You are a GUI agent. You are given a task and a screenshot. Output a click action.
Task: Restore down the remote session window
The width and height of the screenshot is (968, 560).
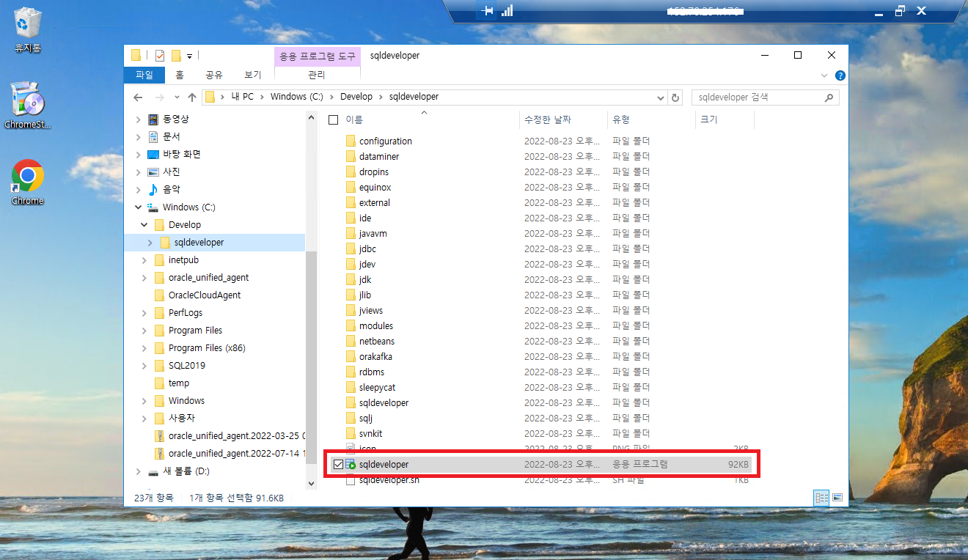(x=900, y=11)
